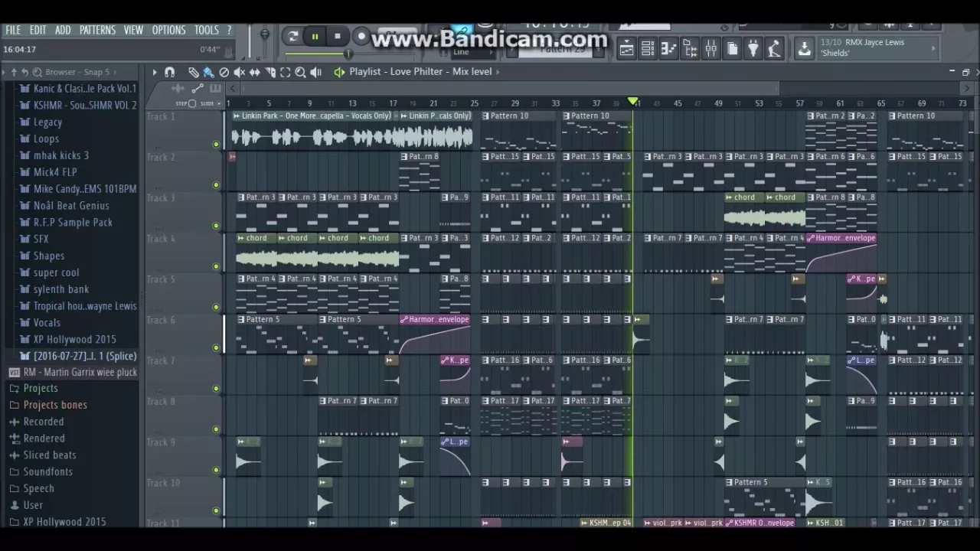This screenshot has height=551, width=980.
Task: Open the XP Hollywood 2015 pack folder
Action: click(75, 339)
